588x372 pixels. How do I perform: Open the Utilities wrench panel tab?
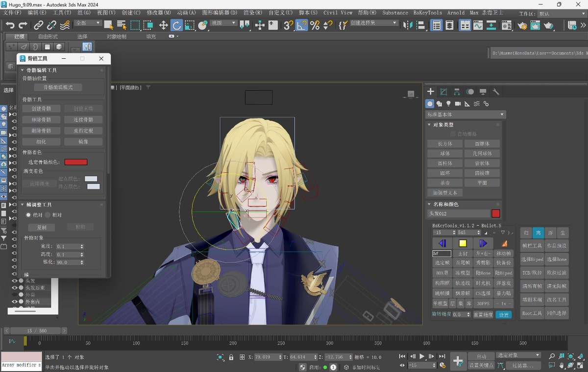tap(496, 92)
